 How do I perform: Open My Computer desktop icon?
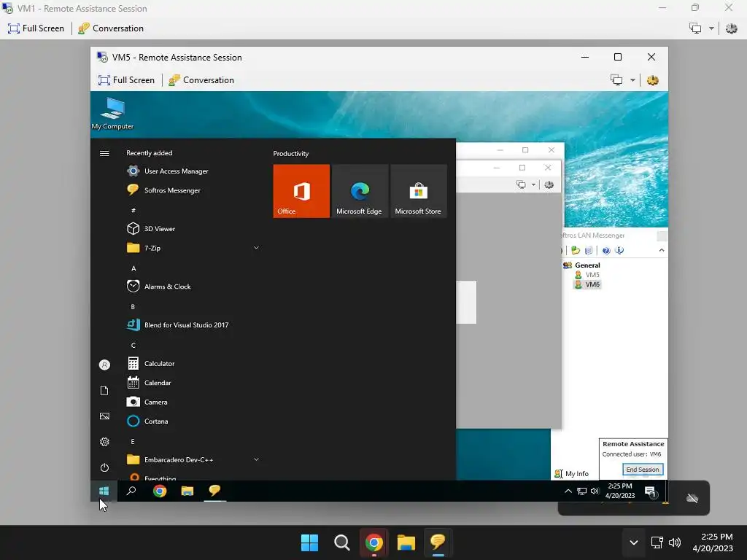click(x=112, y=113)
